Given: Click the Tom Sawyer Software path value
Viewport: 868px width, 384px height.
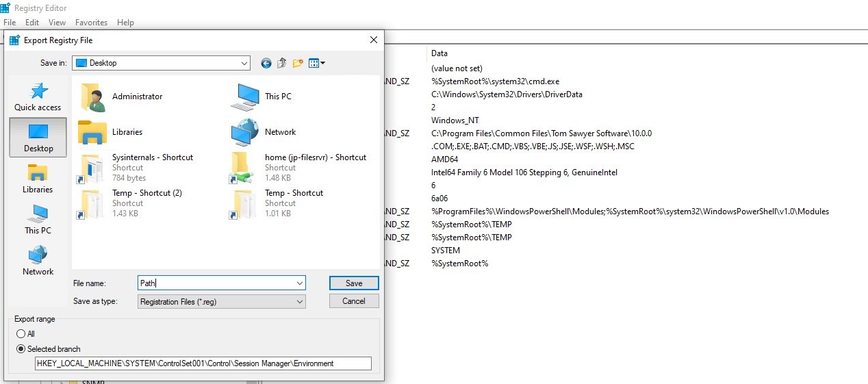Looking at the screenshot, I should 541,133.
